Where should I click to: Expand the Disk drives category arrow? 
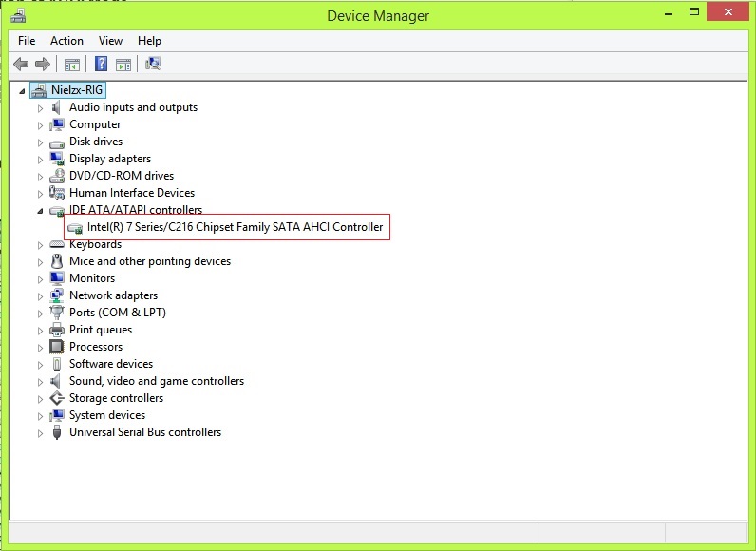point(41,142)
